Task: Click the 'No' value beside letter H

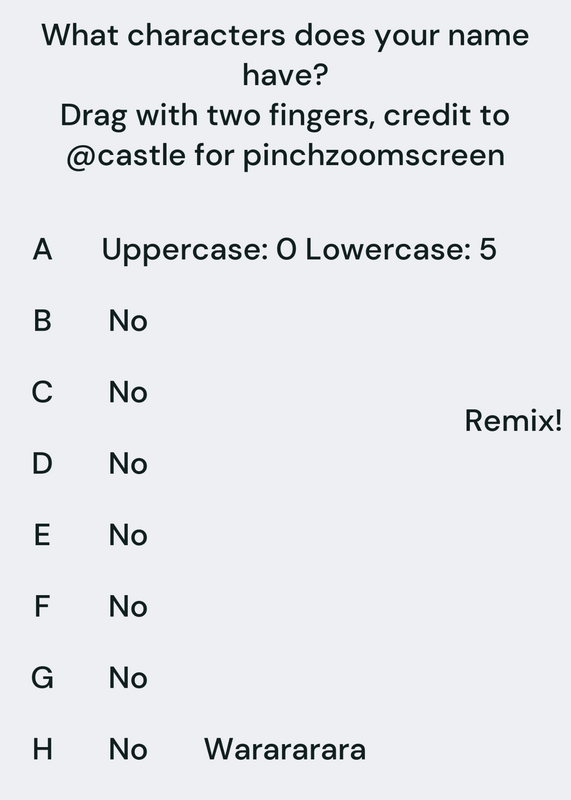Action: click(128, 749)
